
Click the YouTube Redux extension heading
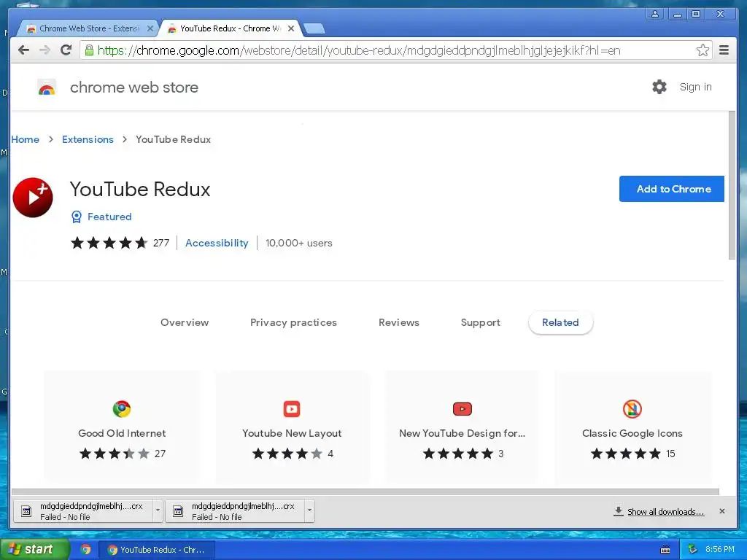(x=140, y=189)
